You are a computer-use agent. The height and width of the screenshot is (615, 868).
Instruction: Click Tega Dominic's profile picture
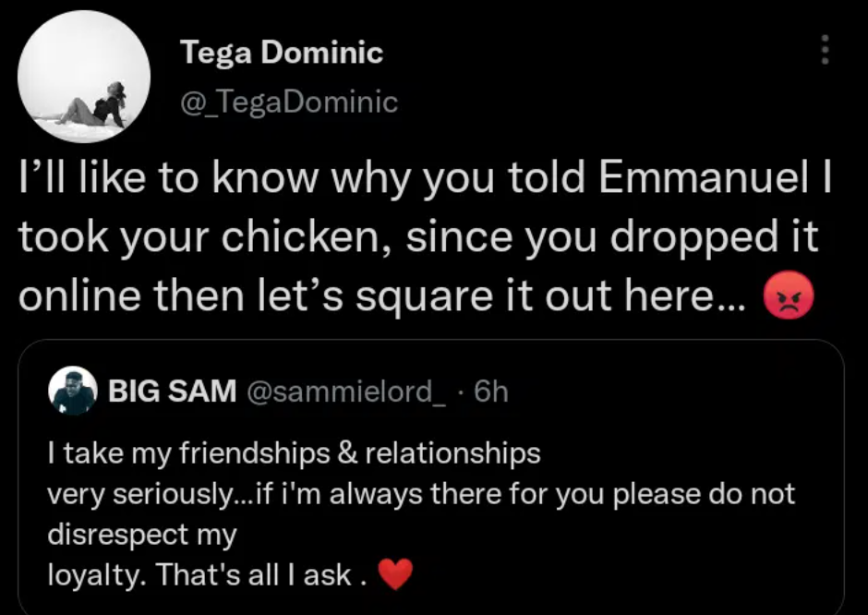point(84,77)
